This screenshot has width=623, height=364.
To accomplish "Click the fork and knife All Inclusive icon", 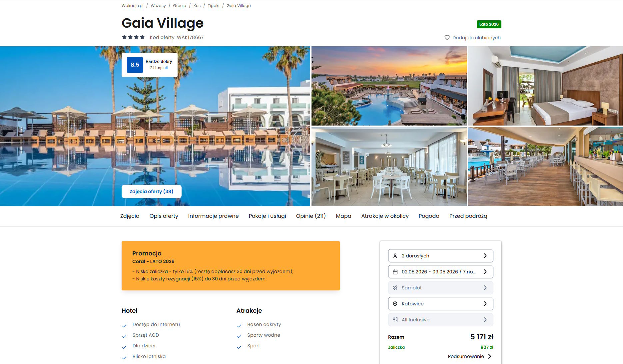I will 395,320.
